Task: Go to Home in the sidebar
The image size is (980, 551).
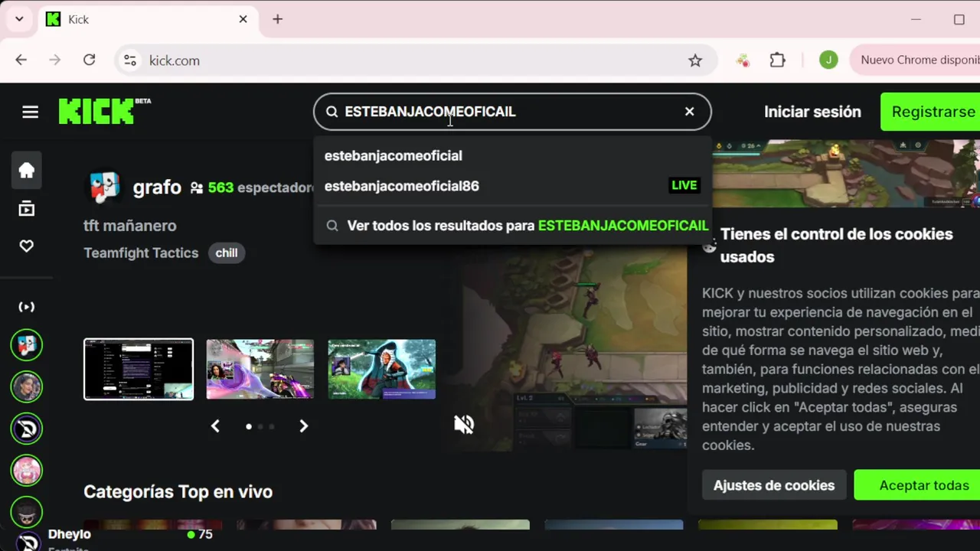Action: click(27, 170)
